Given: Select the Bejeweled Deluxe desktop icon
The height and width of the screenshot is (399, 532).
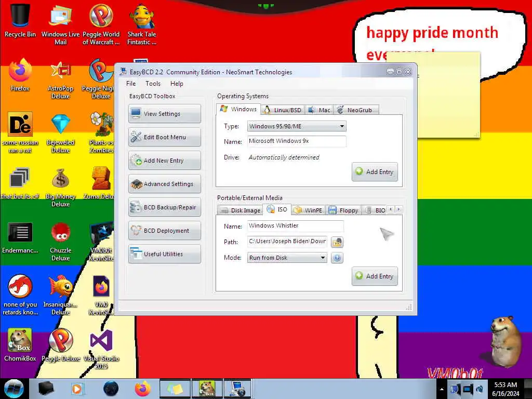Looking at the screenshot, I should tap(60, 133).
